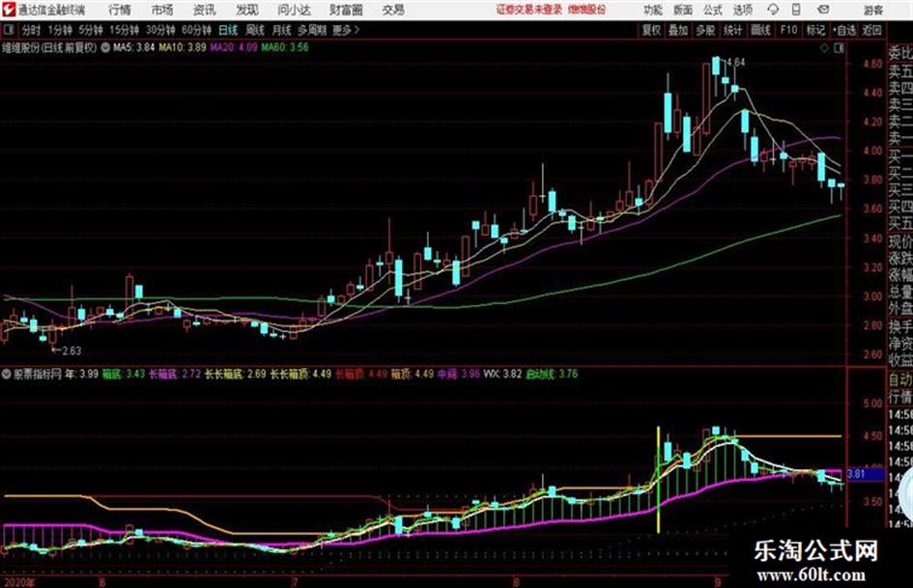The width and height of the screenshot is (913, 588).
Task: Click the 标记 toolbar button
Action: (815, 30)
